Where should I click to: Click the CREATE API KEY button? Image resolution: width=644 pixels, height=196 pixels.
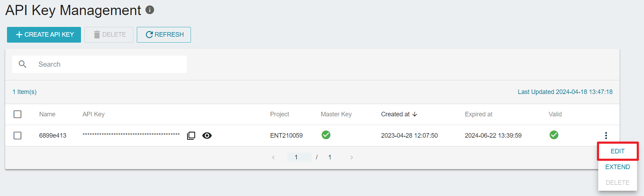pos(44,35)
